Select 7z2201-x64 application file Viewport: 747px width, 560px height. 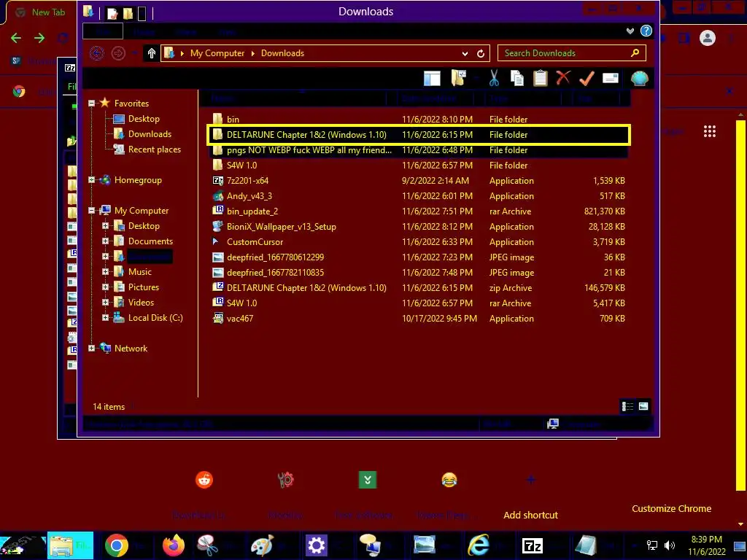point(418,181)
